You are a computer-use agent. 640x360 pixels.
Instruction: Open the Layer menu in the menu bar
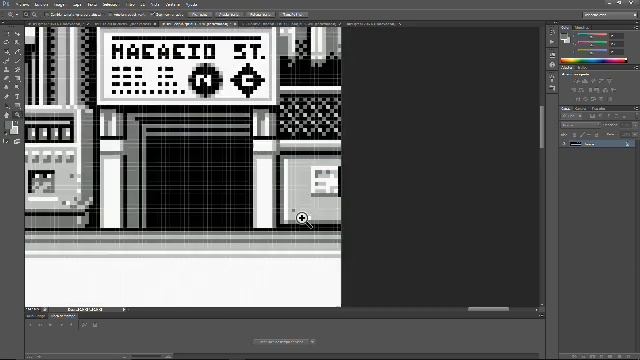[76, 5]
